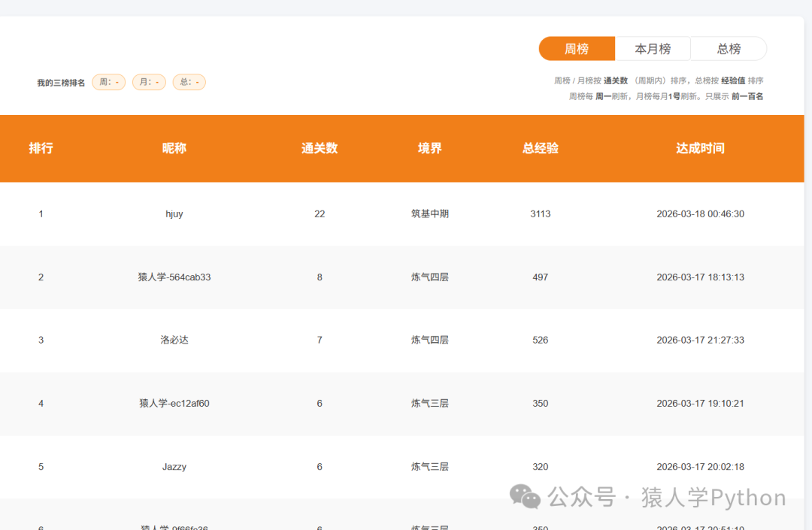Click the timestamp 2026-03-17 19:10:21

[700, 403]
